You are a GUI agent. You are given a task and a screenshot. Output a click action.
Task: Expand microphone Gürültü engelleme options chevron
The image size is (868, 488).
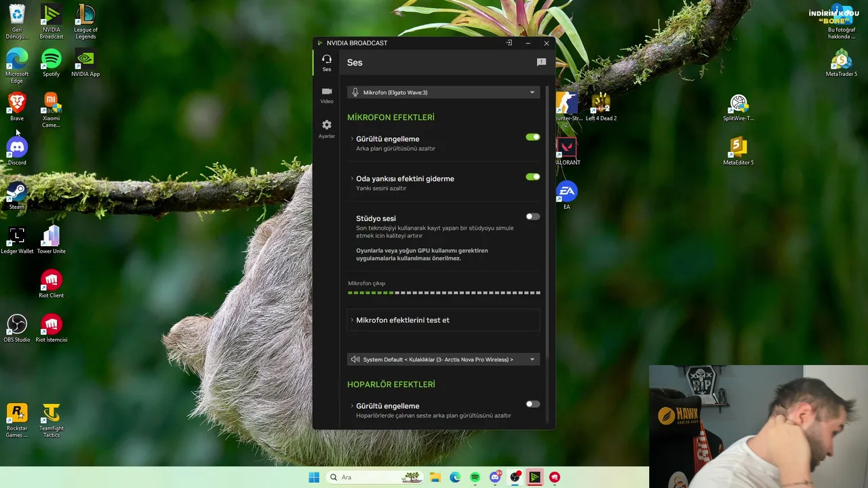352,139
